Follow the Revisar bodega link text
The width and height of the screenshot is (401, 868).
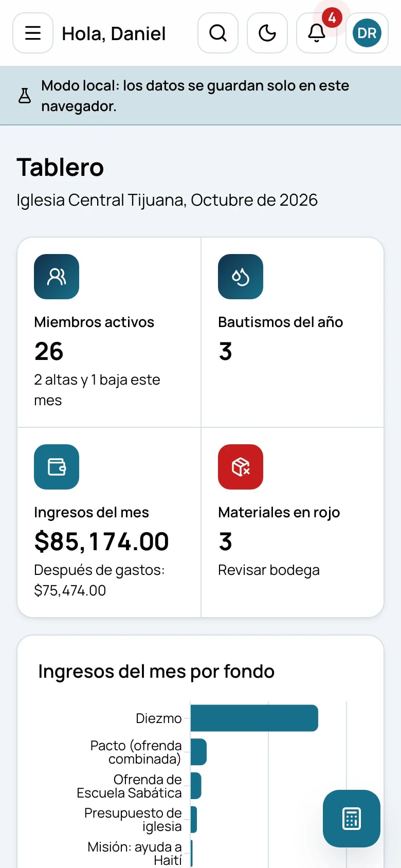pos(269,570)
